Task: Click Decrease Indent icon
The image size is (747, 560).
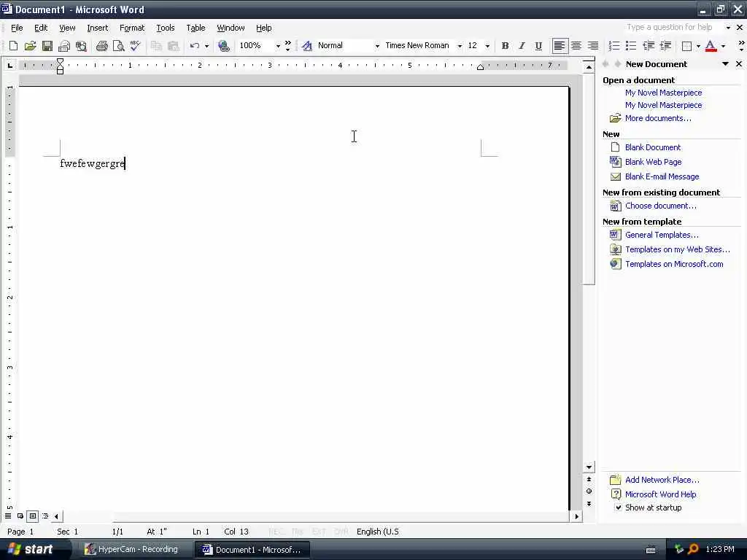Action: (649, 46)
